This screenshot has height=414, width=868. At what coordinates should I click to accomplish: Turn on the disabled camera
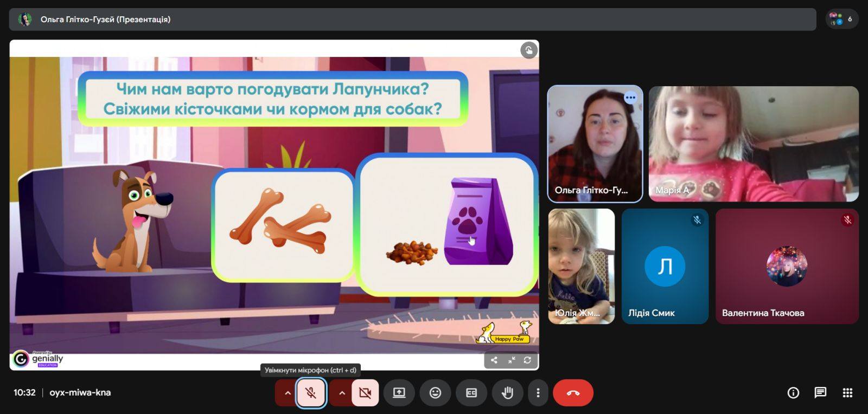365,393
